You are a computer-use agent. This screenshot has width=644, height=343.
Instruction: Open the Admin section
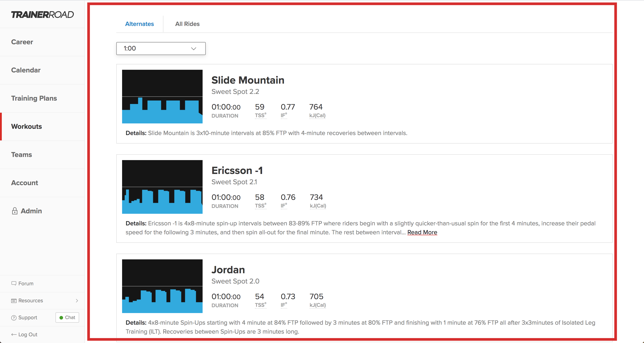click(31, 211)
